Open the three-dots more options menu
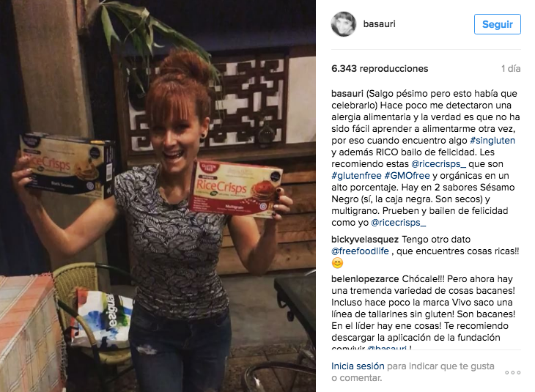Viewport: 535px width, 392px height. pyautogui.click(x=513, y=372)
